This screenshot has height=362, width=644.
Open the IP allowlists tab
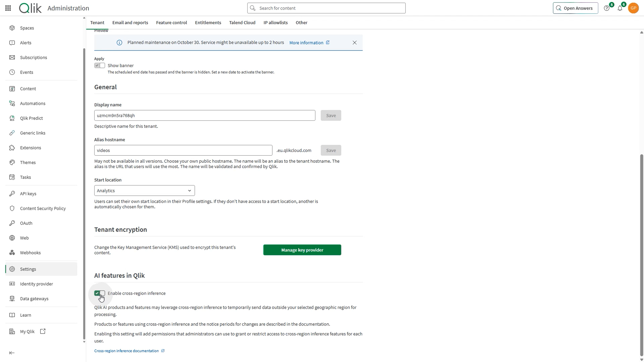coord(276,23)
